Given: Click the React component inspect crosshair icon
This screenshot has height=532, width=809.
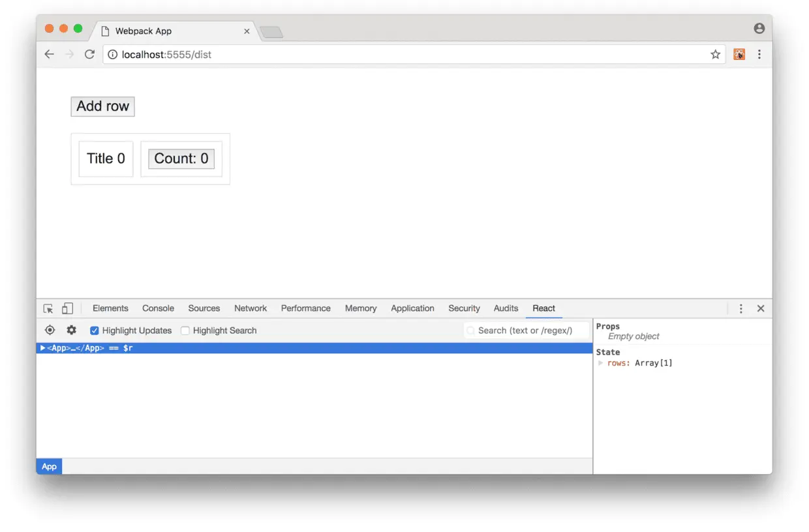Looking at the screenshot, I should 50,330.
